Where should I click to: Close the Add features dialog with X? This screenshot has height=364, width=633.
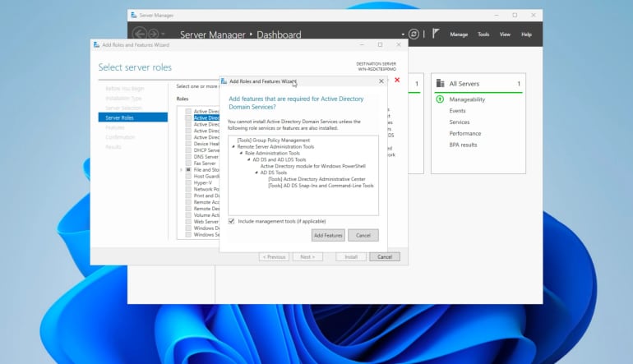pyautogui.click(x=381, y=81)
